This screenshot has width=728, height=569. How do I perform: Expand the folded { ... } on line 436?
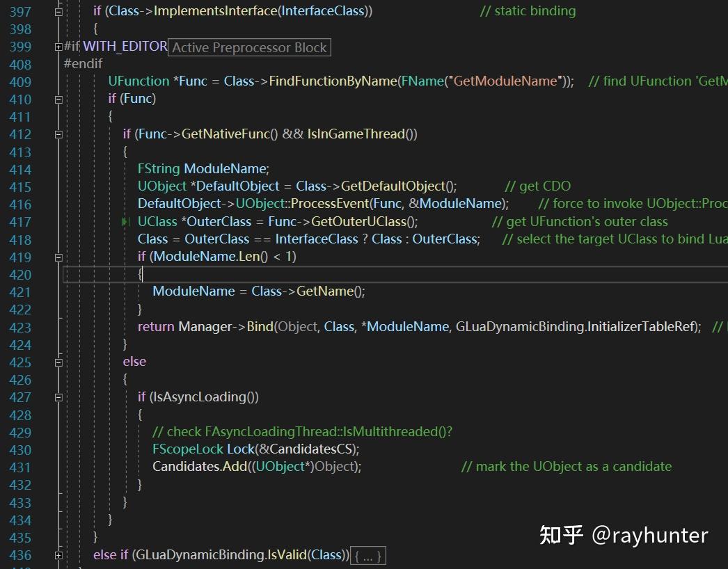click(x=368, y=555)
